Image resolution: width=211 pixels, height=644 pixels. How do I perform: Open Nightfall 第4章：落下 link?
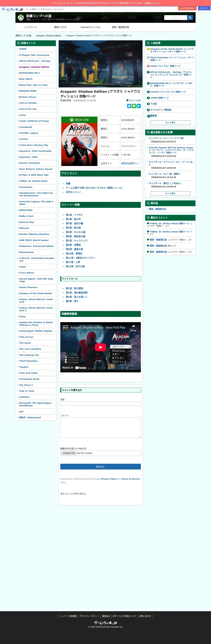(x=72, y=301)
